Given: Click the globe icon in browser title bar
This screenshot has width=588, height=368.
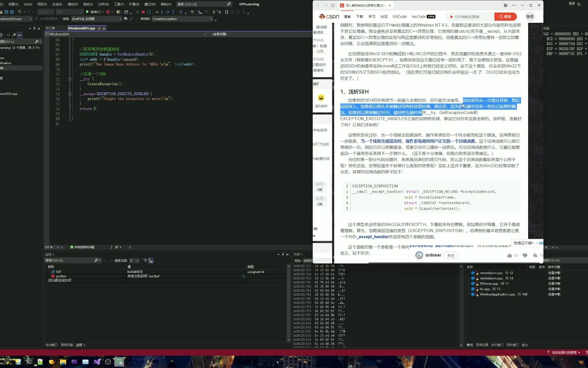Looking at the screenshot, I should 505,5.
